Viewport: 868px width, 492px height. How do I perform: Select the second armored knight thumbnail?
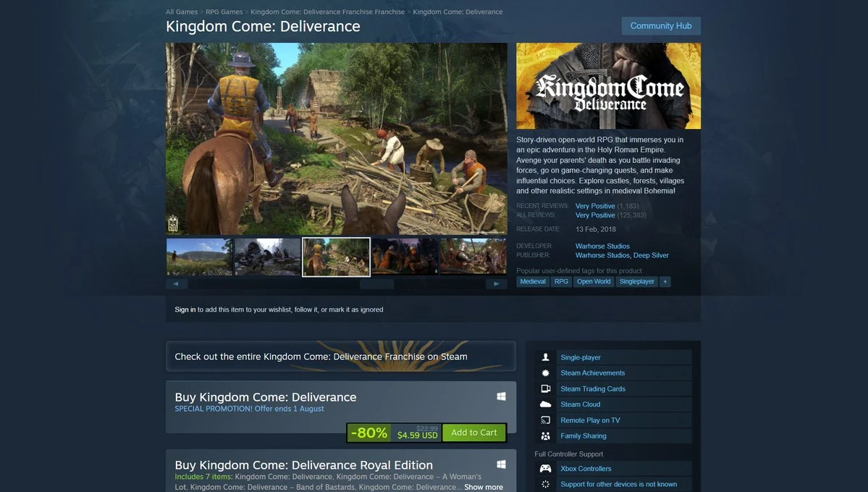point(267,257)
